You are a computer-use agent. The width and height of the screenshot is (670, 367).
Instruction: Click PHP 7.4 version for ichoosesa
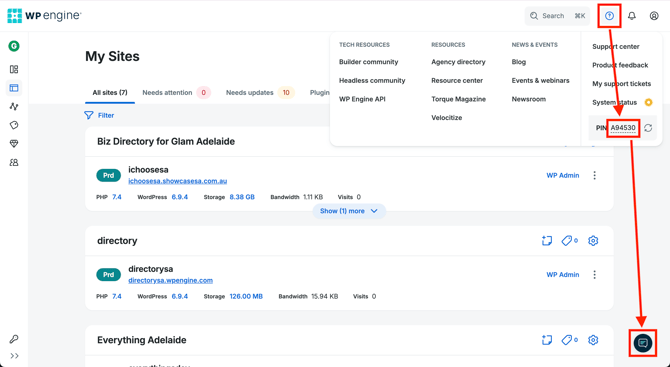(117, 197)
